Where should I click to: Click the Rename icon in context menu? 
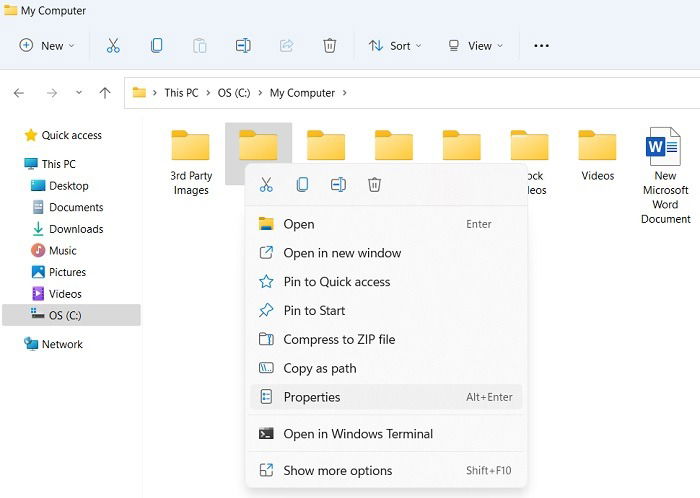coord(338,184)
